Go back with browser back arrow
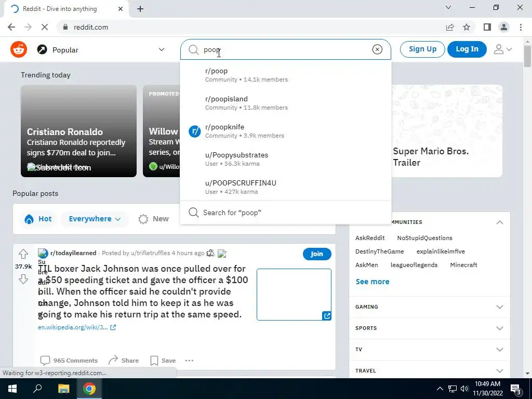Screen dimensions: 532x399 pyautogui.click(x=11, y=27)
